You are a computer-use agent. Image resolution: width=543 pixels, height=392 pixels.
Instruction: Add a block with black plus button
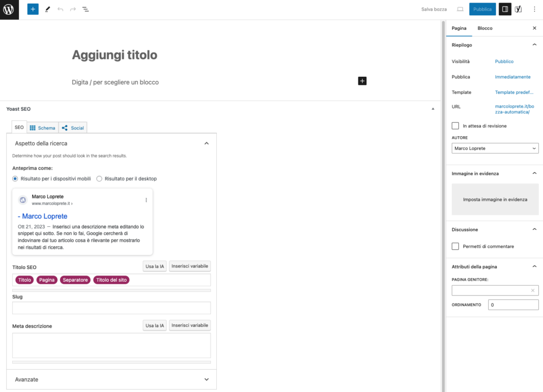[362, 81]
